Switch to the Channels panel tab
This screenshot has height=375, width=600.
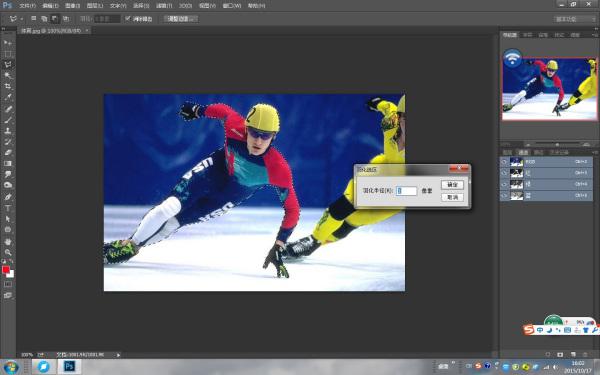pos(523,152)
